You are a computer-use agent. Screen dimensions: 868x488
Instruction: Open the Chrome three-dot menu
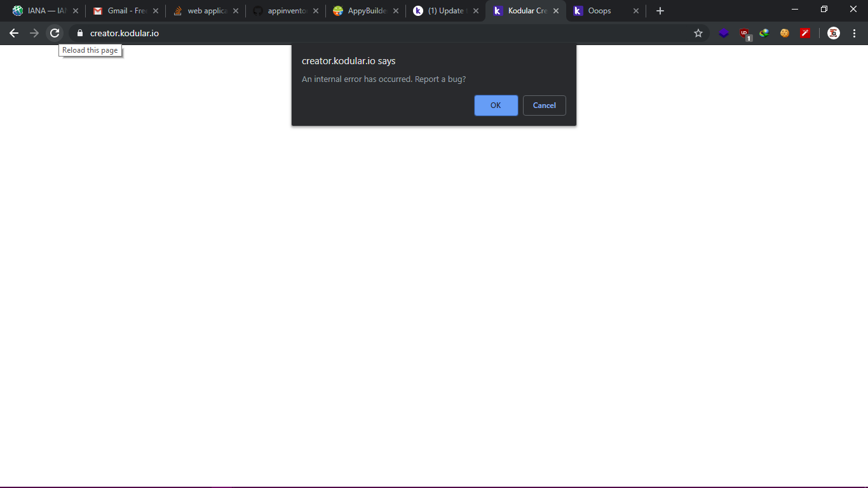[x=854, y=33]
